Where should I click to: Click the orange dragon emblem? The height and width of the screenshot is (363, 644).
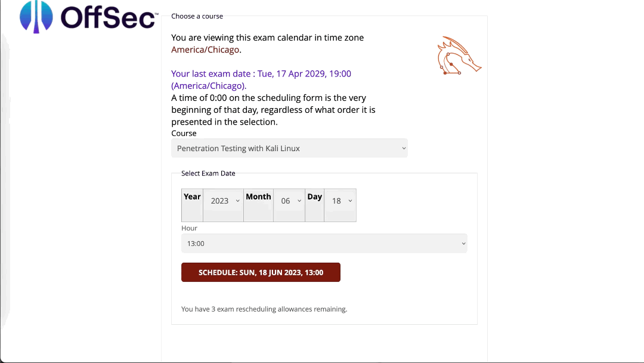(x=458, y=55)
